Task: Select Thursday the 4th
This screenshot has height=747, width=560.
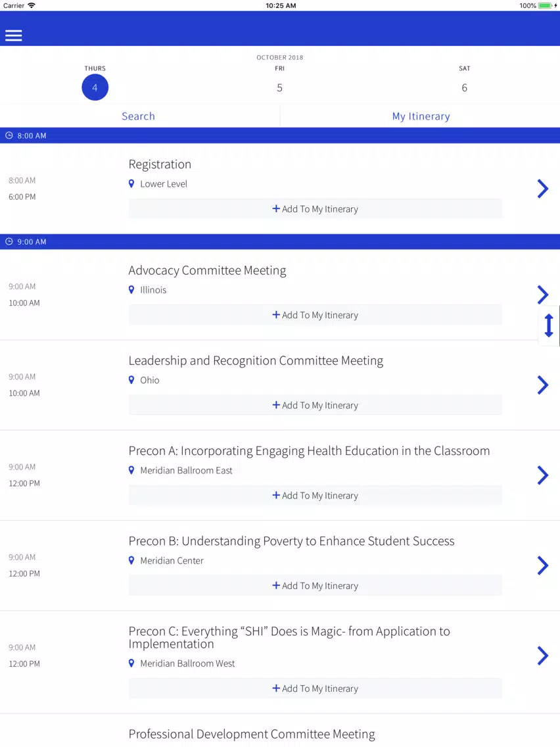Action: (95, 87)
